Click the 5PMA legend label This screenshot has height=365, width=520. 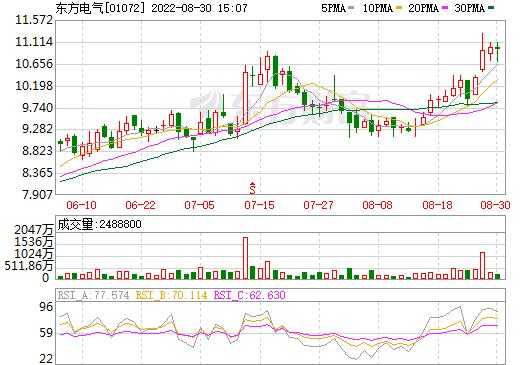(x=333, y=8)
